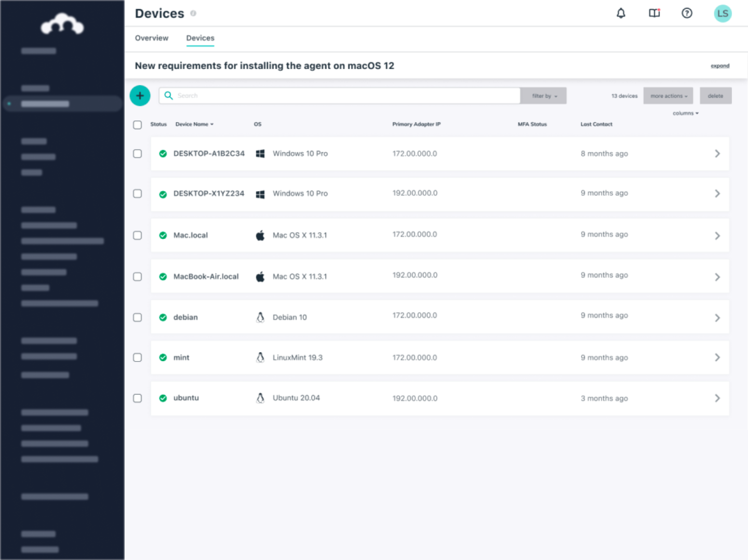The width and height of the screenshot is (748, 560).
Task: Click the search magnifier icon
Action: (x=168, y=96)
